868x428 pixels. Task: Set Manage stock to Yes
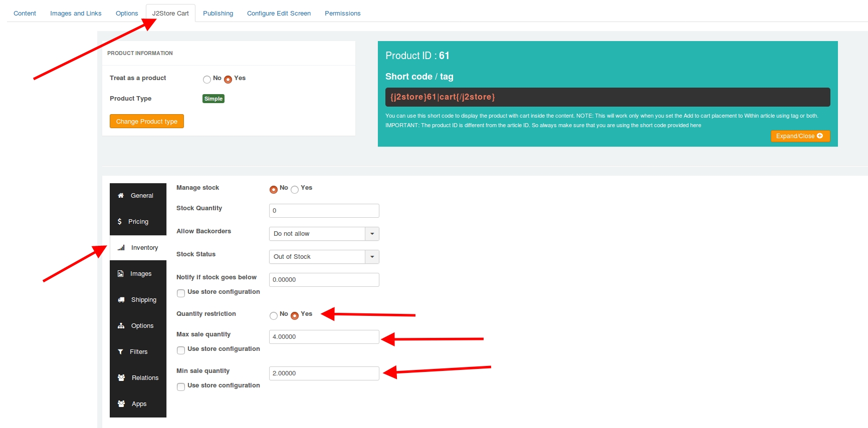(295, 190)
